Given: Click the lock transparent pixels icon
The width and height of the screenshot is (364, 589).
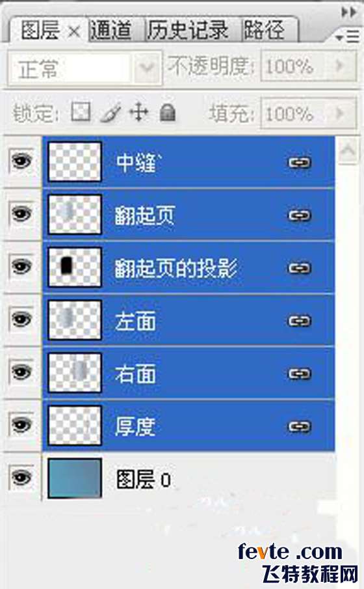Looking at the screenshot, I should [81, 112].
